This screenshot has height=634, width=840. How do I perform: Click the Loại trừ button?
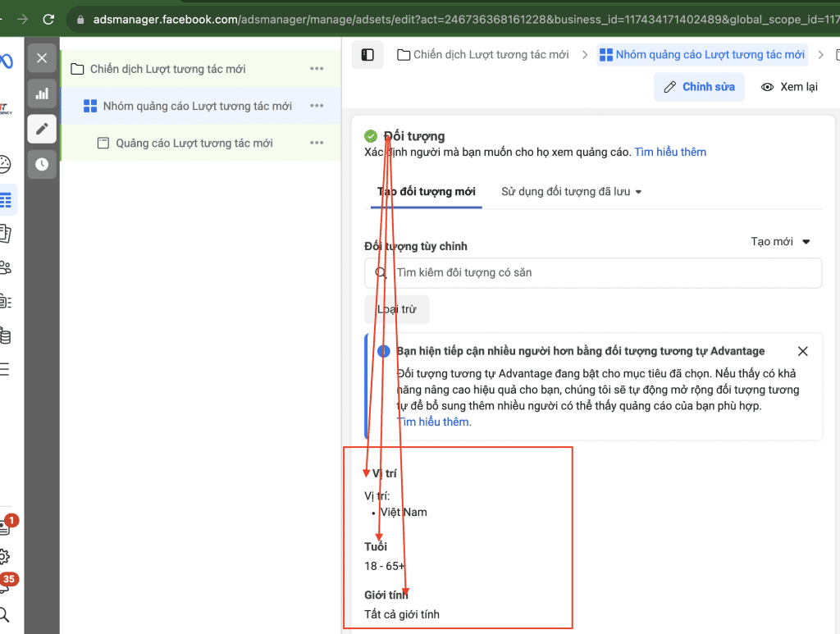coord(397,309)
